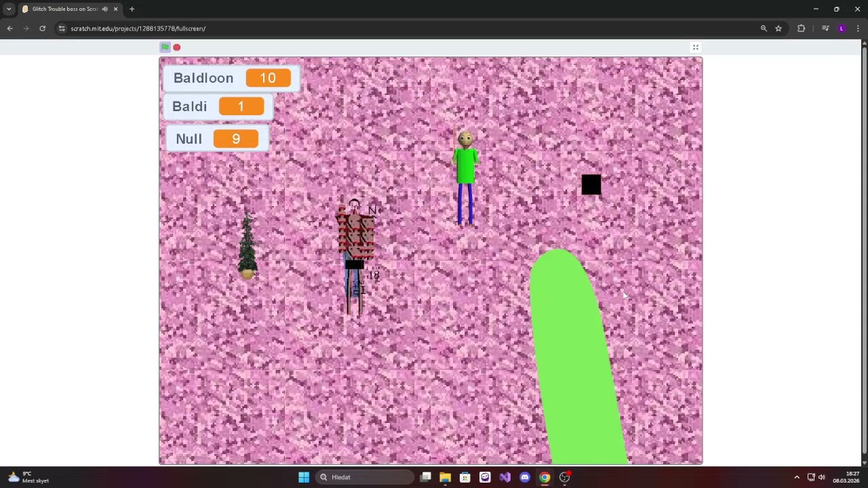Click the Baldi variable monitor
Image resolution: width=868 pixels, height=488 pixels.
218,106
